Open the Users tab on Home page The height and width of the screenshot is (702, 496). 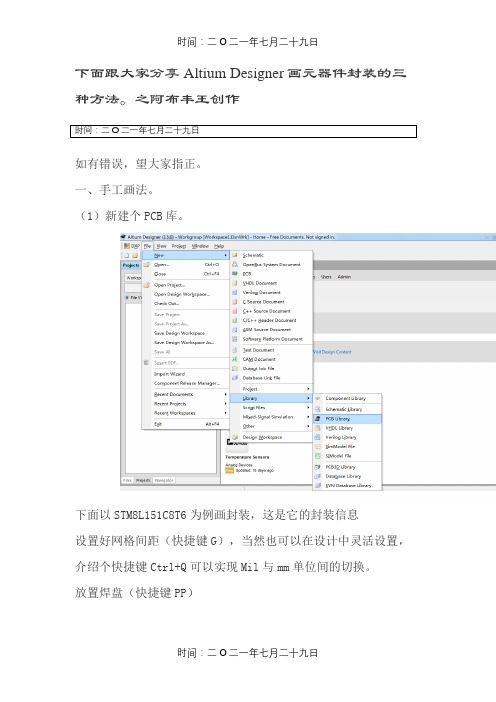(326, 277)
